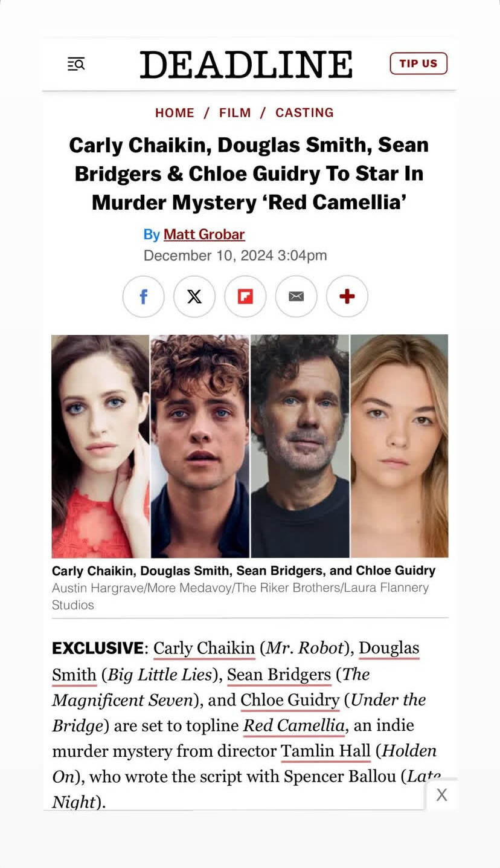
Task: Open Carly Chaikin link in article
Action: coord(204,648)
